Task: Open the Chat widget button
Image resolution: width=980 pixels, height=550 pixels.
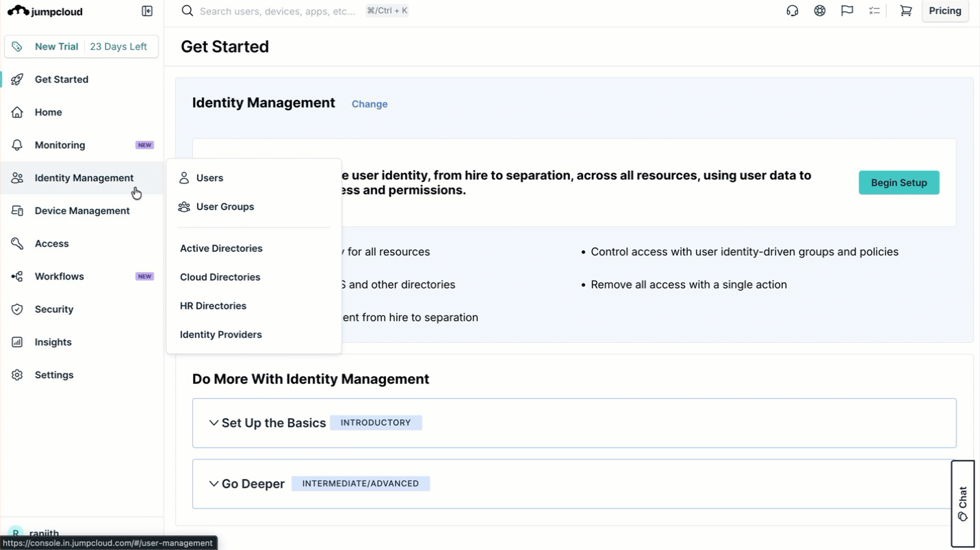Action: (963, 503)
